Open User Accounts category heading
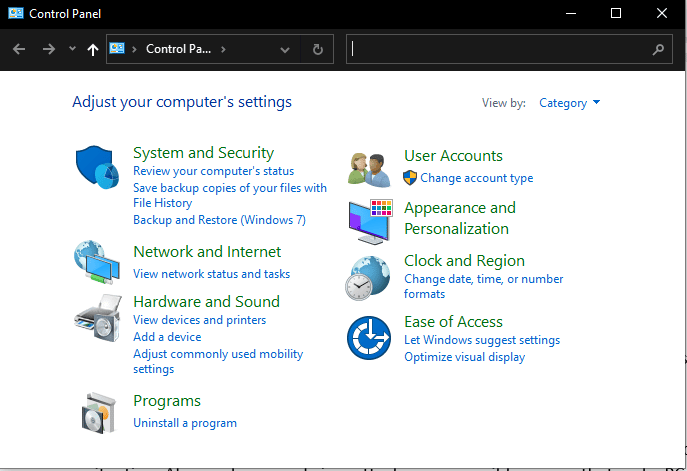 click(453, 156)
